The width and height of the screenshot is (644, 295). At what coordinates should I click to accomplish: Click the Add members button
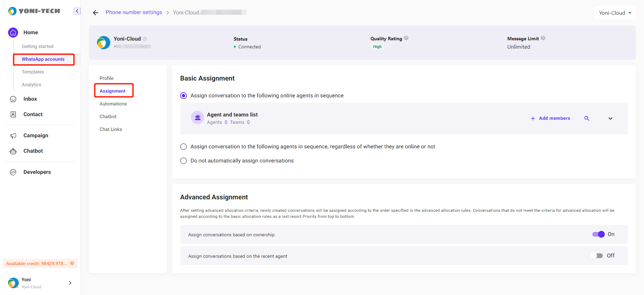[550, 118]
